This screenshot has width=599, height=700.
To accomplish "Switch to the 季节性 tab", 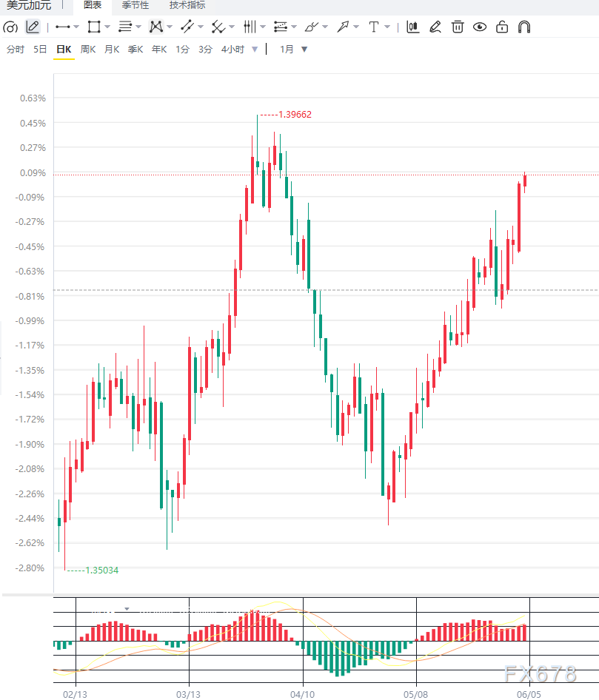I will pos(135,5).
